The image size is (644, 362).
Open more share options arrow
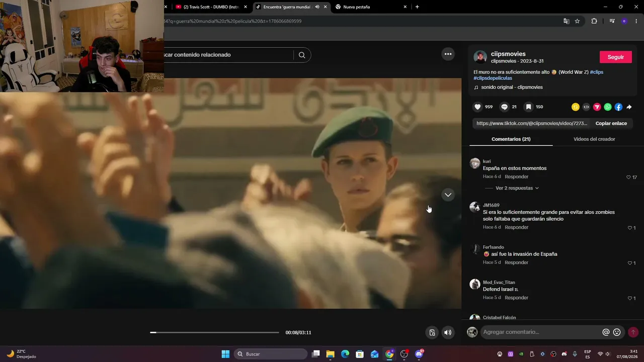(629, 107)
